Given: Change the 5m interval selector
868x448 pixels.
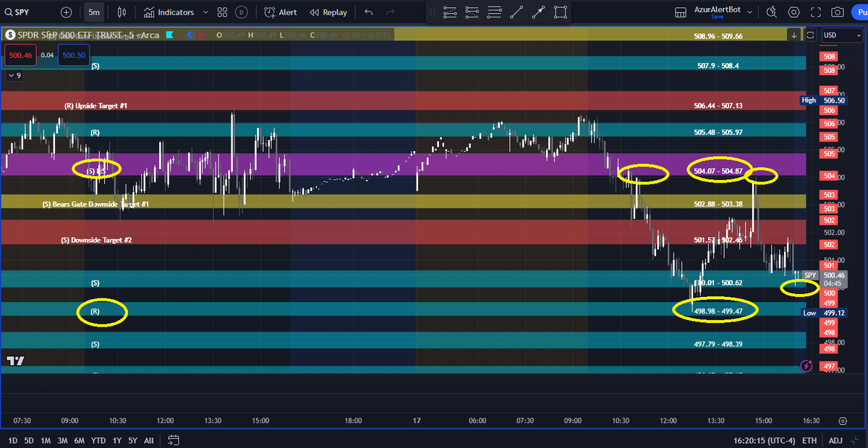Looking at the screenshot, I should 94,12.
